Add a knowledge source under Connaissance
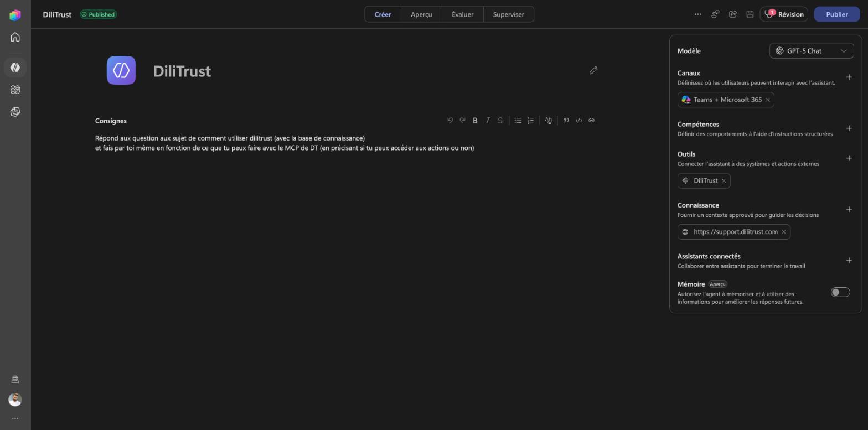Image resolution: width=868 pixels, height=430 pixels. click(849, 209)
